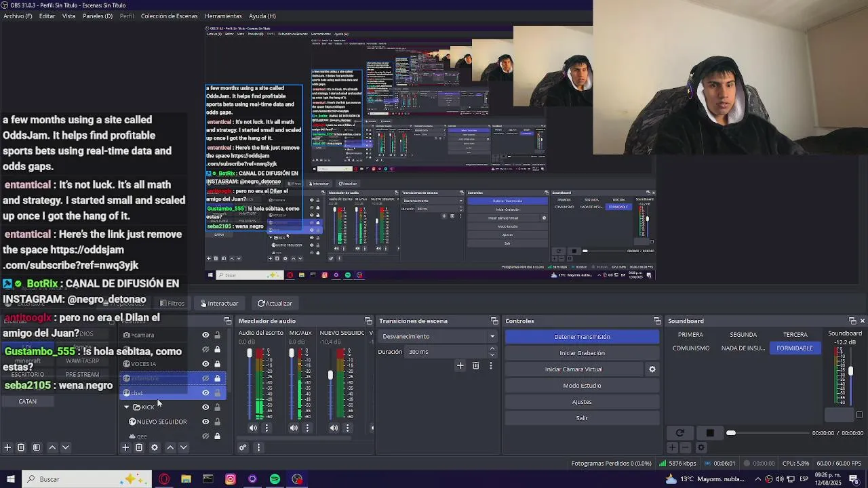868x488 pixels.
Task: Toggle lock on >camara source
Action: (x=218, y=335)
